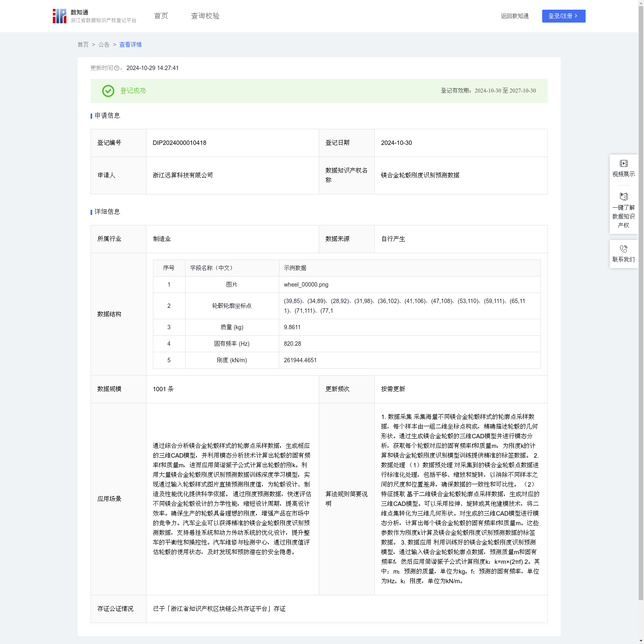Click the 图片 field name cell
Screen dimensions: 644x644
[x=232, y=285]
